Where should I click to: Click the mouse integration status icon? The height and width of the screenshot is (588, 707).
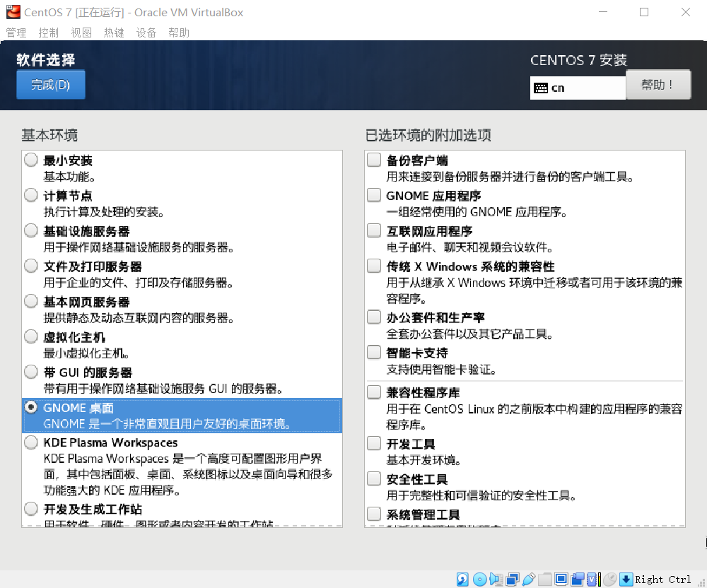point(609,579)
